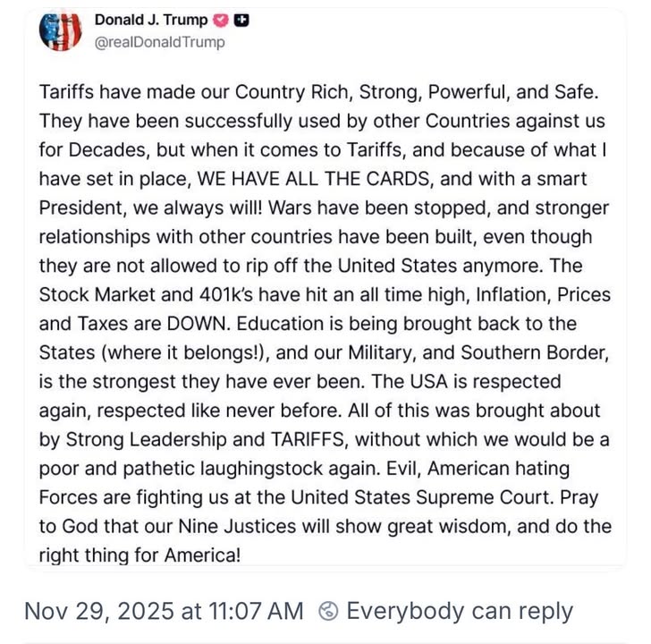
Task: Click the "Everybody can reply" label
Action: click(x=459, y=612)
